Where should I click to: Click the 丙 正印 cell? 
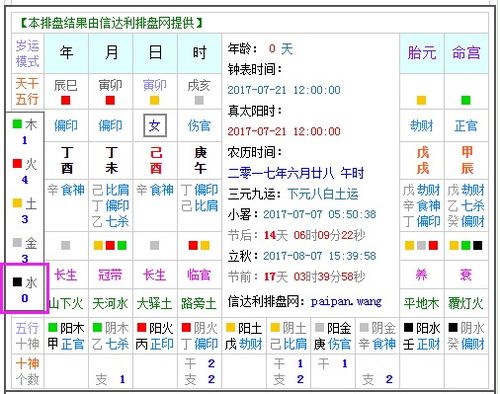tap(155, 344)
